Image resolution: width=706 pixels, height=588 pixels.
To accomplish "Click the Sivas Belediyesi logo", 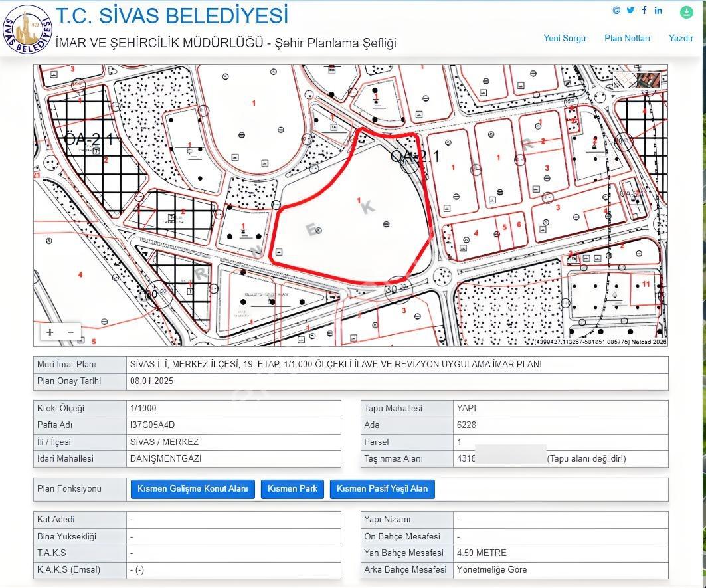I will pyautogui.click(x=27, y=30).
